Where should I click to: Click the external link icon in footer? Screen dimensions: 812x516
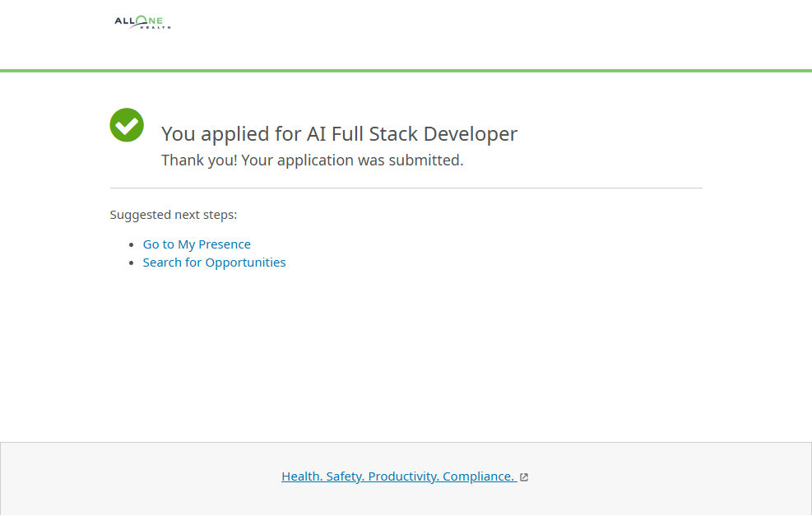524,477
